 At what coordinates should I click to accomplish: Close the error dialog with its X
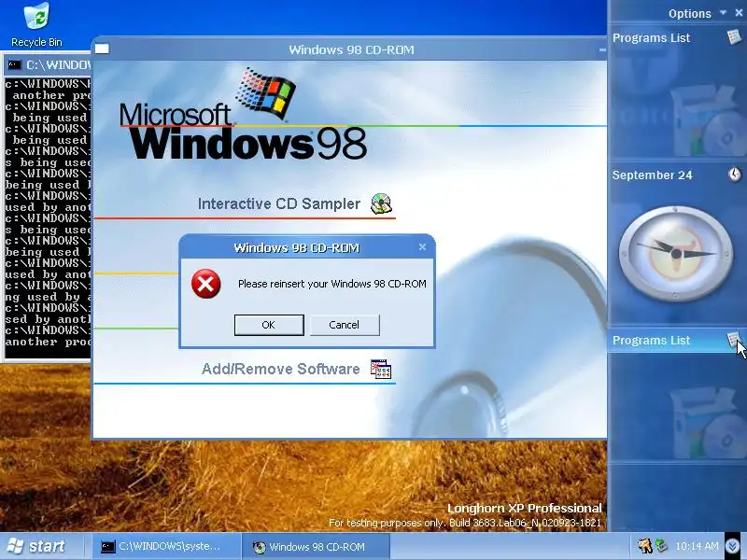coord(422,246)
